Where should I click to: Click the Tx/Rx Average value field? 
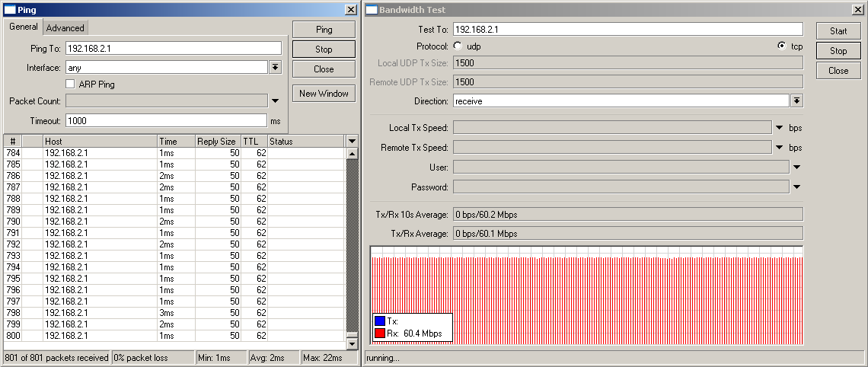click(x=627, y=234)
